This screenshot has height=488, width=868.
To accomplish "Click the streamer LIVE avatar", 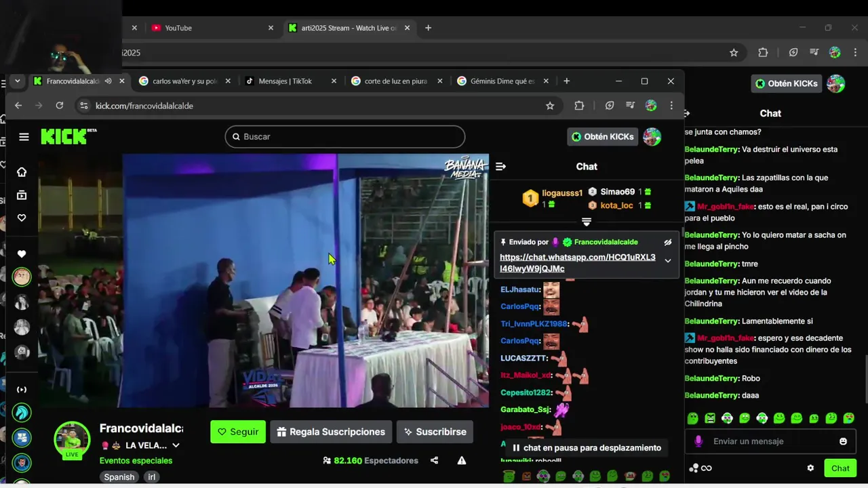I will [x=72, y=440].
